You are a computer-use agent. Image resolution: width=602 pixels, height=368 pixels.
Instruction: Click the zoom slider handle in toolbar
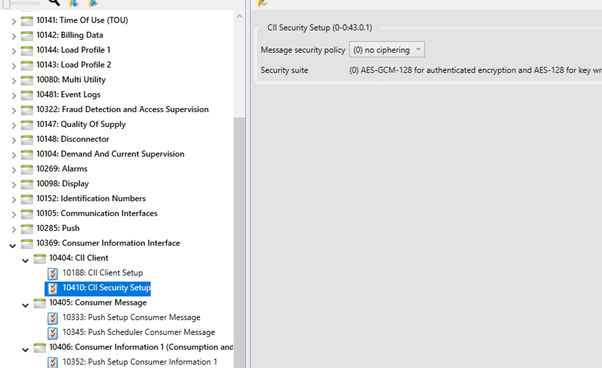click(x=6, y=3)
